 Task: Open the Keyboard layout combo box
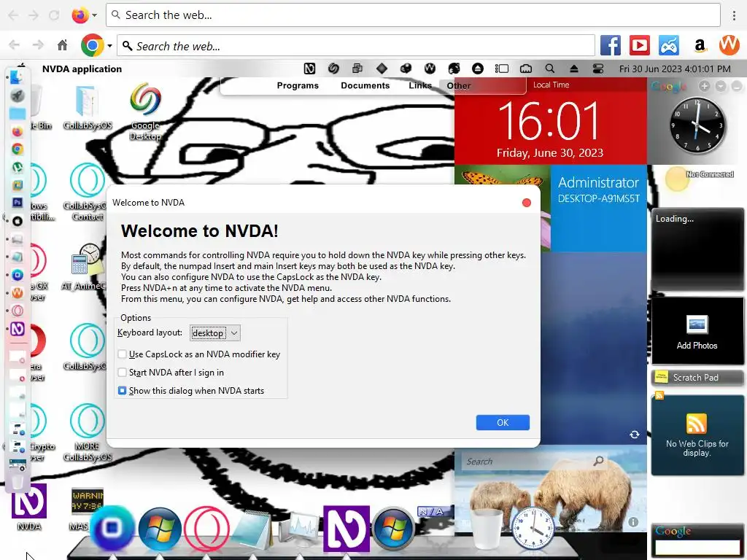(215, 332)
